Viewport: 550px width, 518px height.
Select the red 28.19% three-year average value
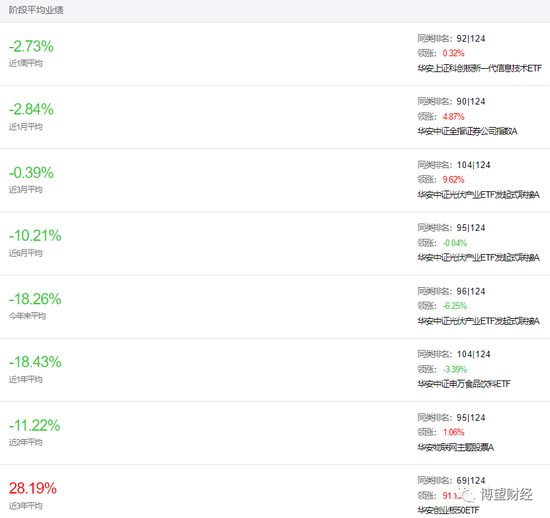click(x=33, y=488)
